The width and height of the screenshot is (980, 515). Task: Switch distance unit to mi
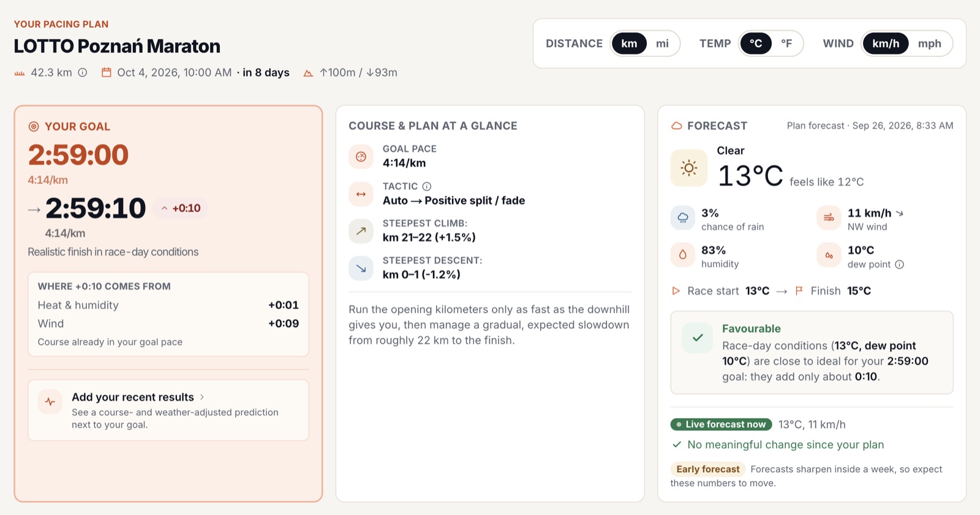click(662, 43)
